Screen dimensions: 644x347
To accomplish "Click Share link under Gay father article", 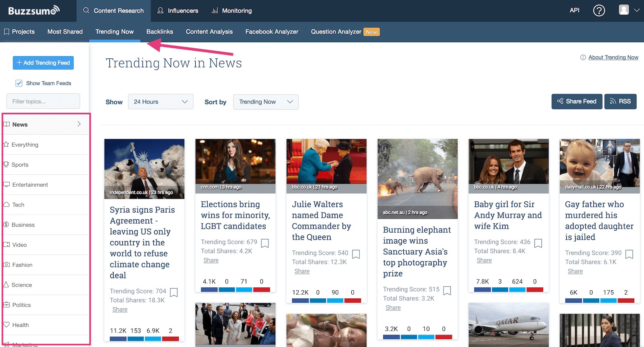I will pyautogui.click(x=575, y=271).
